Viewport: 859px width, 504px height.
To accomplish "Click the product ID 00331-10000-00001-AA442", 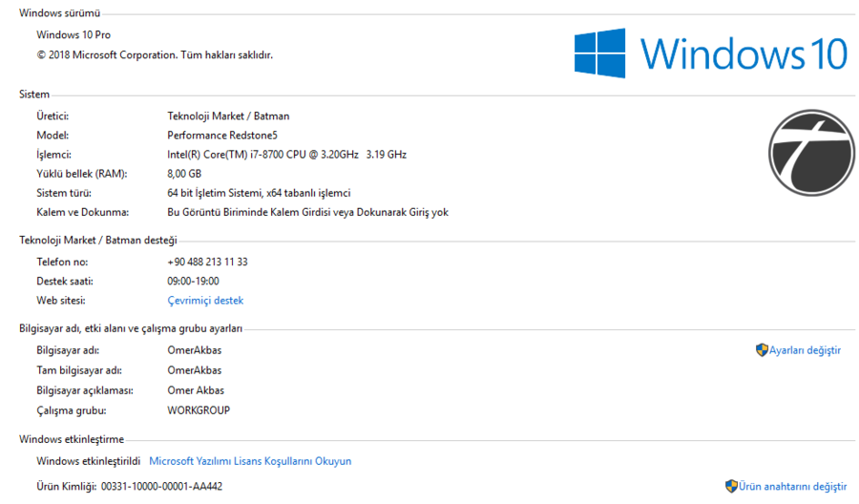I will point(161,487).
